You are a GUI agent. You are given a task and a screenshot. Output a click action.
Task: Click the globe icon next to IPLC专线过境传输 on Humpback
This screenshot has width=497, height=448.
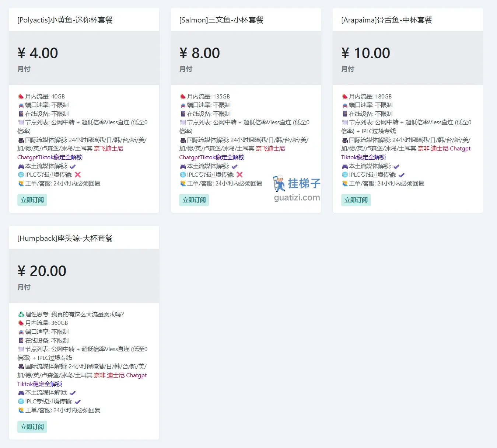21,402
